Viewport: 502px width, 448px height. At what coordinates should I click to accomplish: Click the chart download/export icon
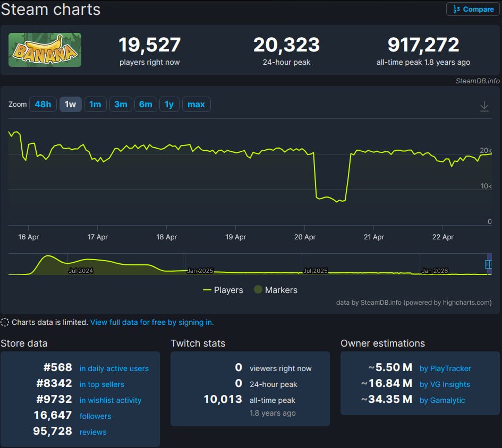coord(484,106)
